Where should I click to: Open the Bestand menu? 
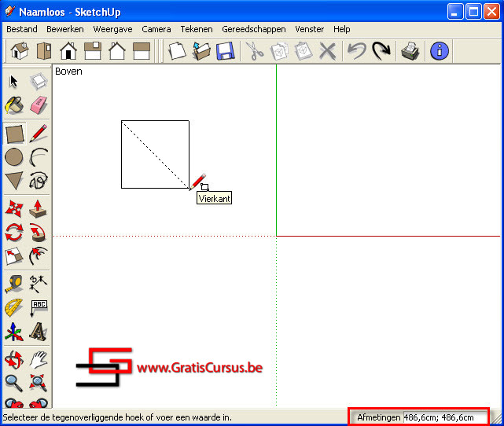point(22,29)
